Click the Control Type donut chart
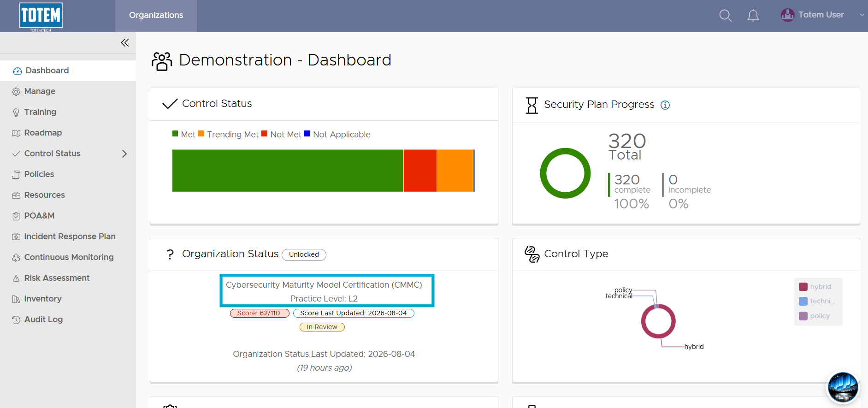The width and height of the screenshot is (868, 408). pos(658,321)
